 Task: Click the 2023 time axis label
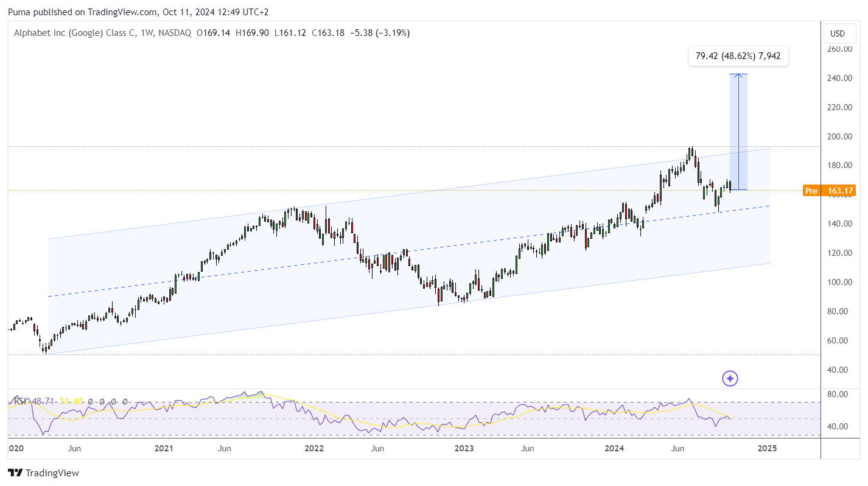point(464,448)
